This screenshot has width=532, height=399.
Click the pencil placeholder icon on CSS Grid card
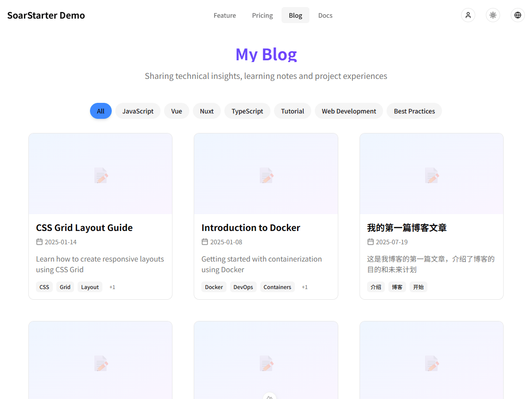(101, 175)
